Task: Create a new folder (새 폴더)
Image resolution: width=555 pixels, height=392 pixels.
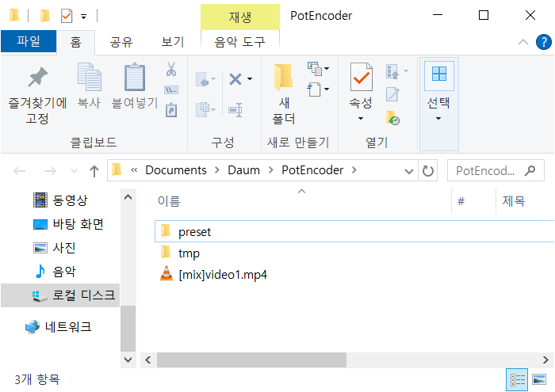Action: (284, 94)
